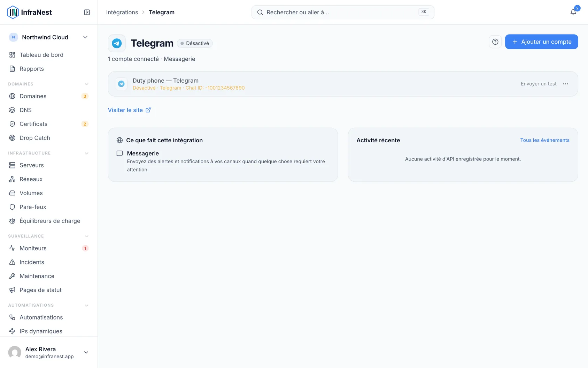Click the Alex Rivera avatar
Screen dimensions: 588x368
[15, 352]
